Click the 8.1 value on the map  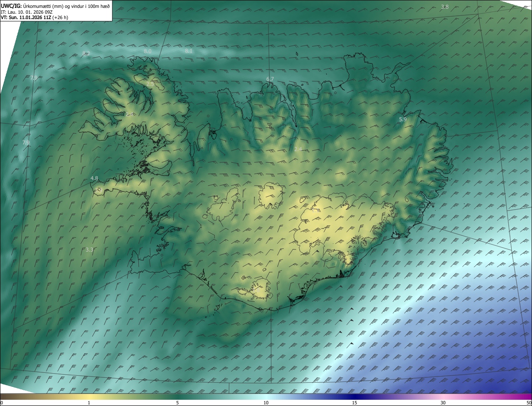coord(189,51)
